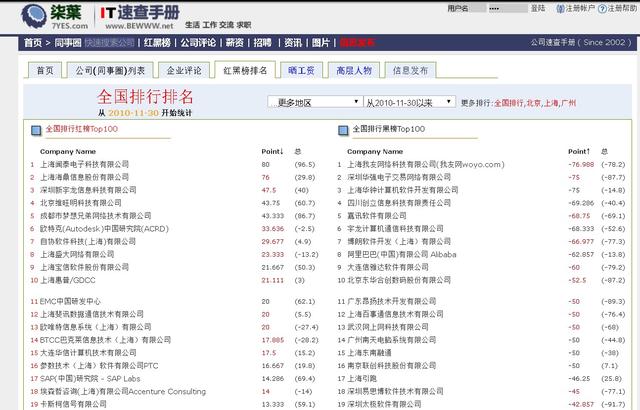The image size is (640, 410).
Task: Open 红黑榜 in the navigation bar
Action: [157, 42]
